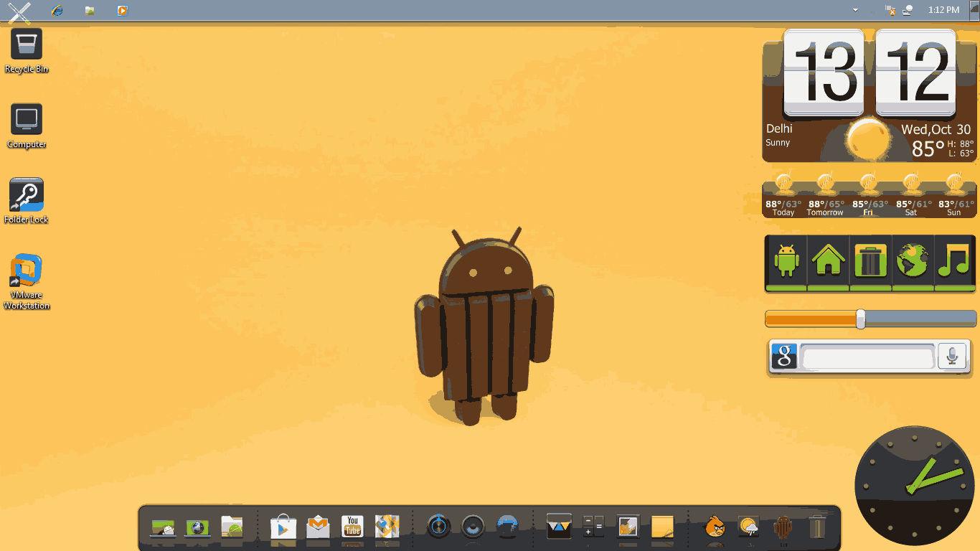
Task: Open the yellow sticky note dock icon
Action: [662, 527]
